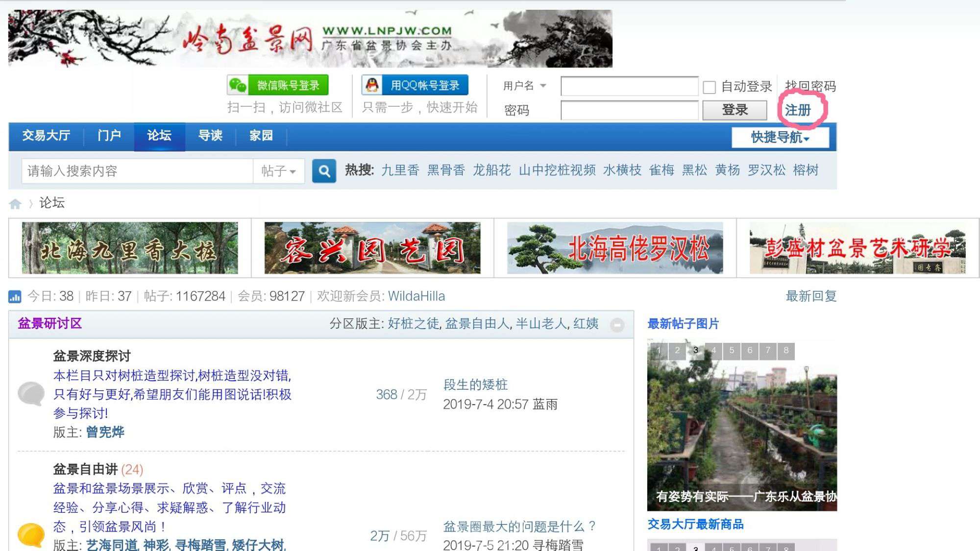Screen dimensions: 980x551
Task: Click gray speech bubble beside 盆景深度探讨
Action: [x=31, y=393]
